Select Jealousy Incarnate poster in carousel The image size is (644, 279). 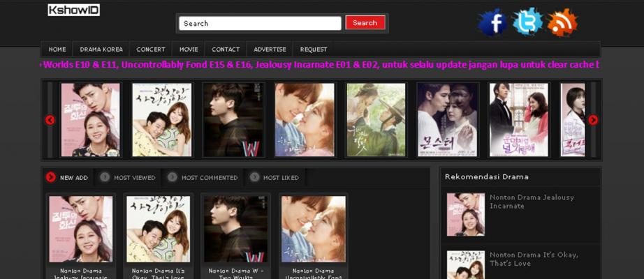[x=90, y=120]
